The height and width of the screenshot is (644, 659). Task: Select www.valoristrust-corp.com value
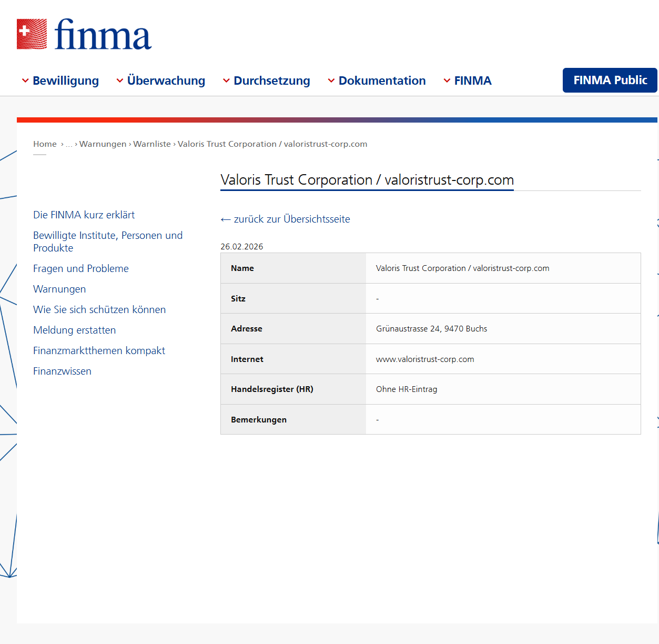pos(425,359)
